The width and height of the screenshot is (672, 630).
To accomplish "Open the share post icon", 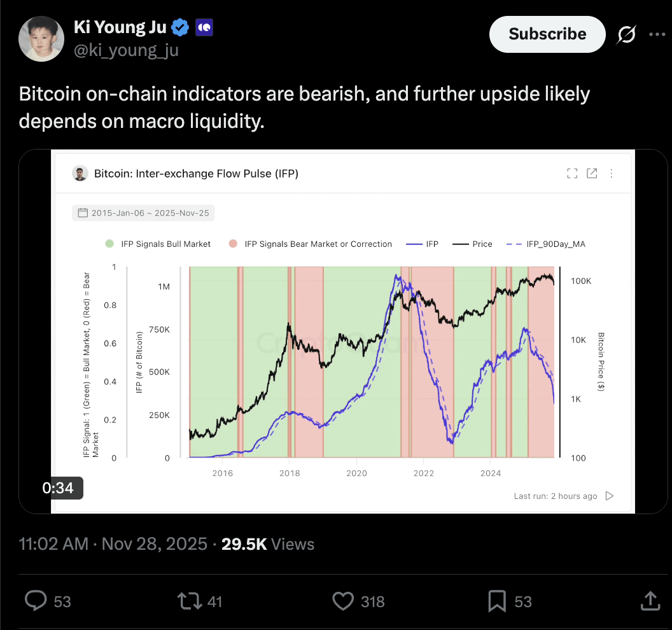I will [x=649, y=601].
